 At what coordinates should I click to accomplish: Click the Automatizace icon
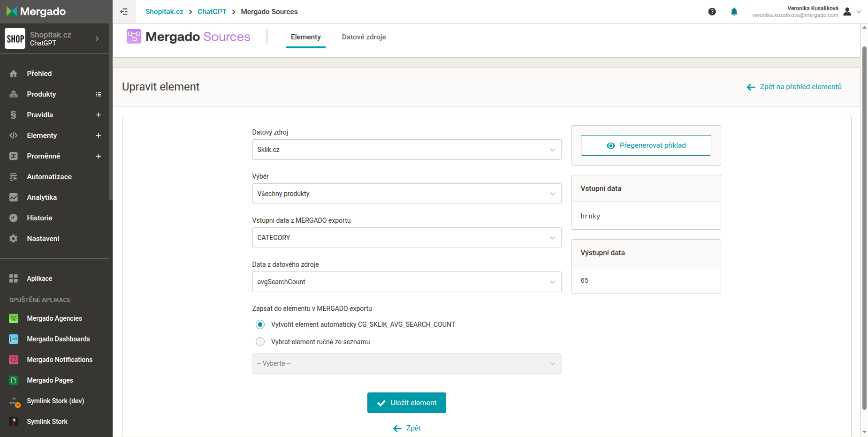click(14, 177)
